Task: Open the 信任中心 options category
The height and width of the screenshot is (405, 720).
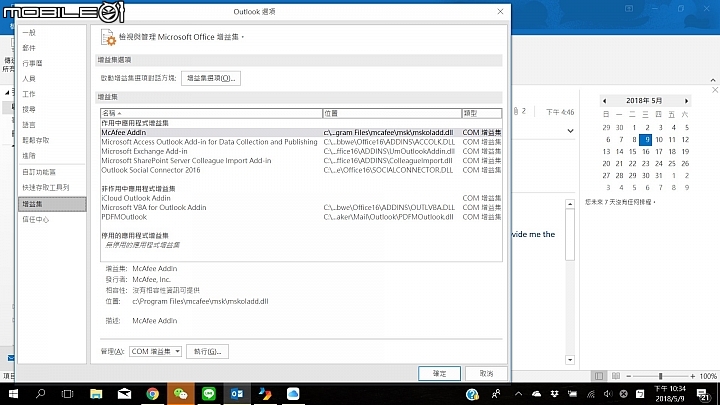Action: pyautogui.click(x=52, y=219)
